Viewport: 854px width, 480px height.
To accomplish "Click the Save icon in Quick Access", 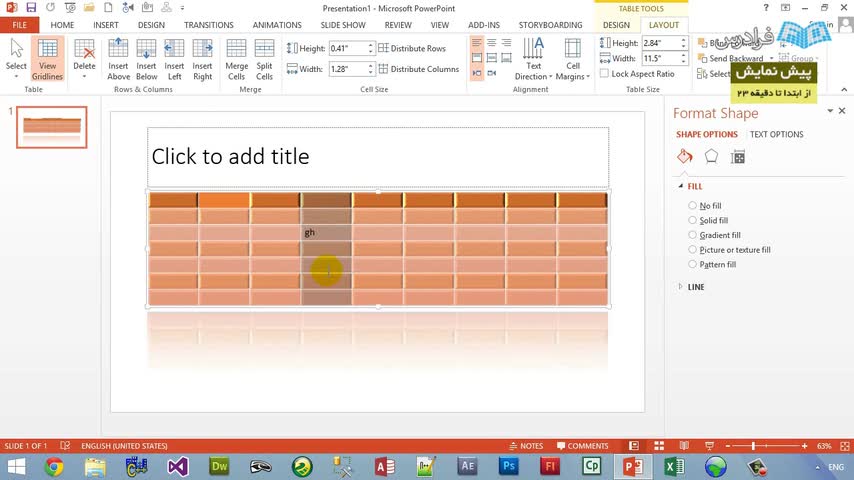I will point(31,8).
